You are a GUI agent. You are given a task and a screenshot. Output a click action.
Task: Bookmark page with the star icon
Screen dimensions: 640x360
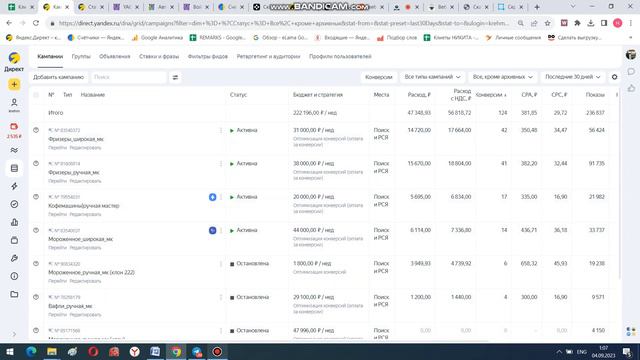tap(547, 23)
